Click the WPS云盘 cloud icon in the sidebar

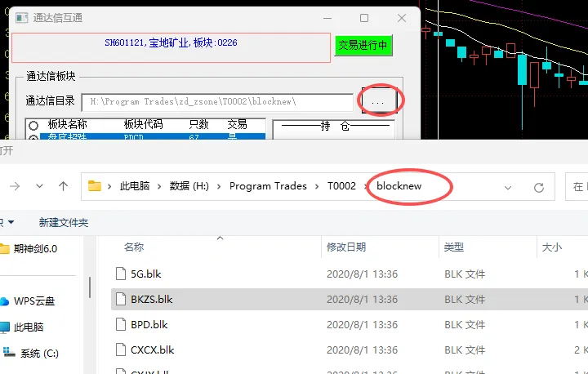tap(4, 301)
